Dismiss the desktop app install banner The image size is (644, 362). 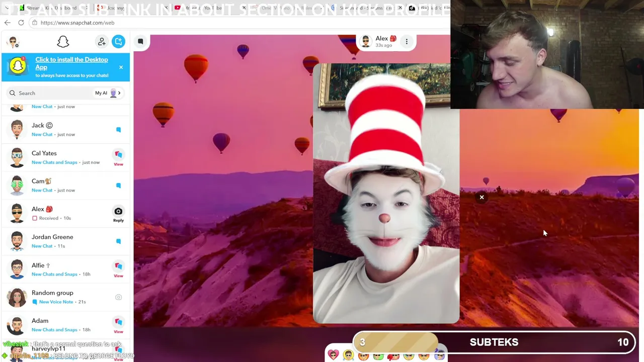pyautogui.click(x=121, y=67)
